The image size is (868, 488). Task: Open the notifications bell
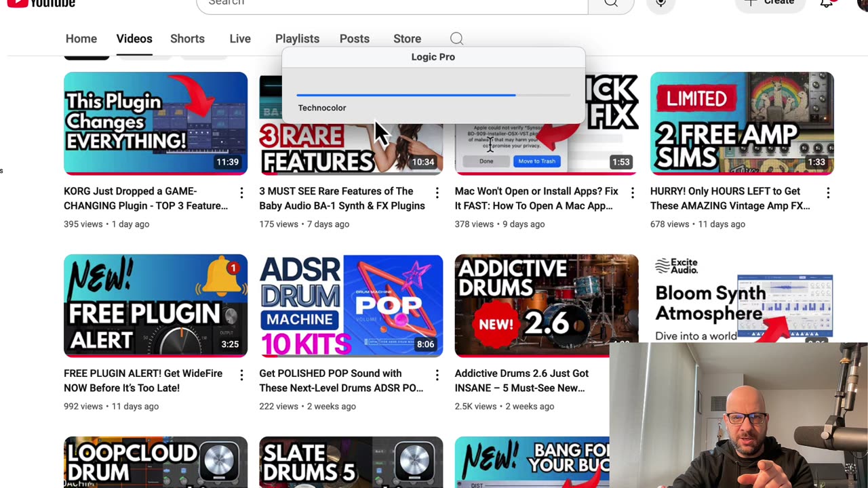(827, 3)
